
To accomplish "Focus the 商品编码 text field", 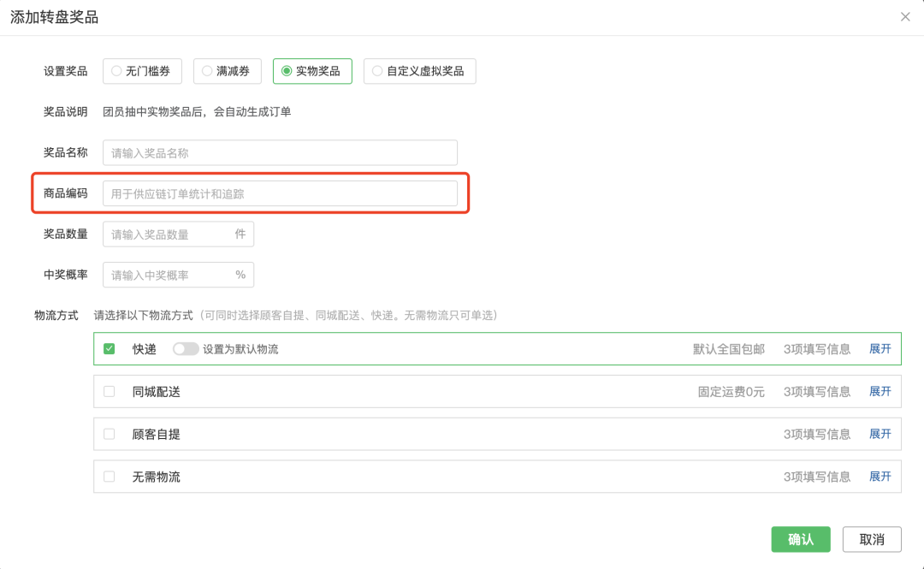I will 280,194.
